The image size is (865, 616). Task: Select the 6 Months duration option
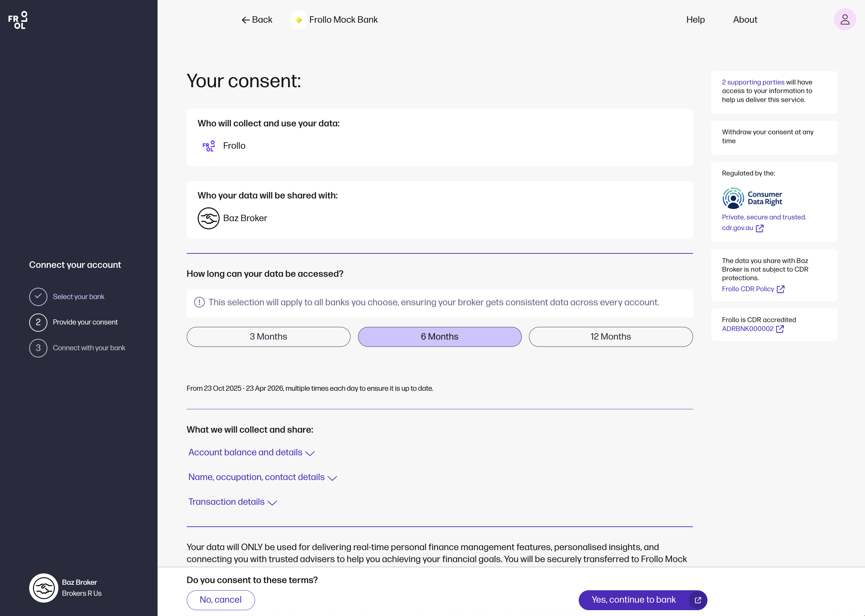(x=439, y=337)
